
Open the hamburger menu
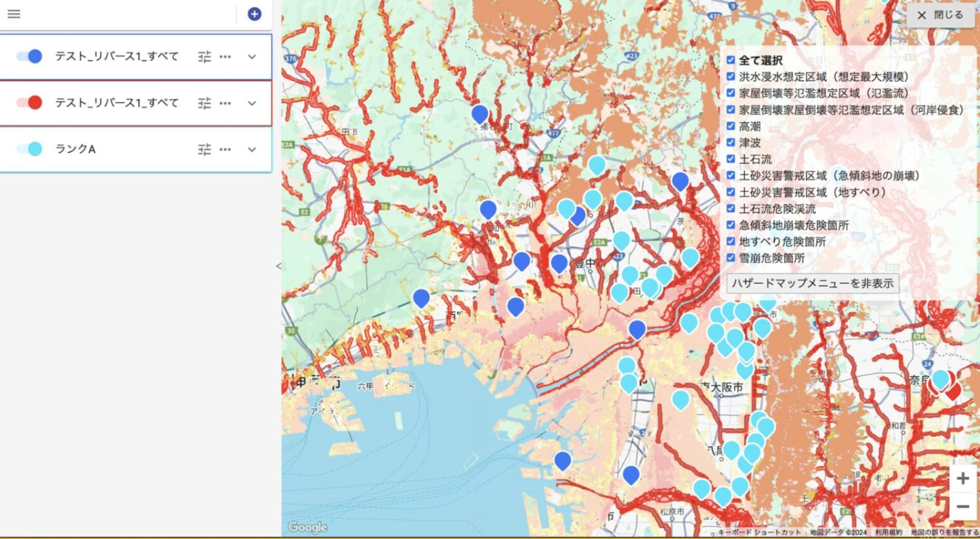pyautogui.click(x=14, y=14)
